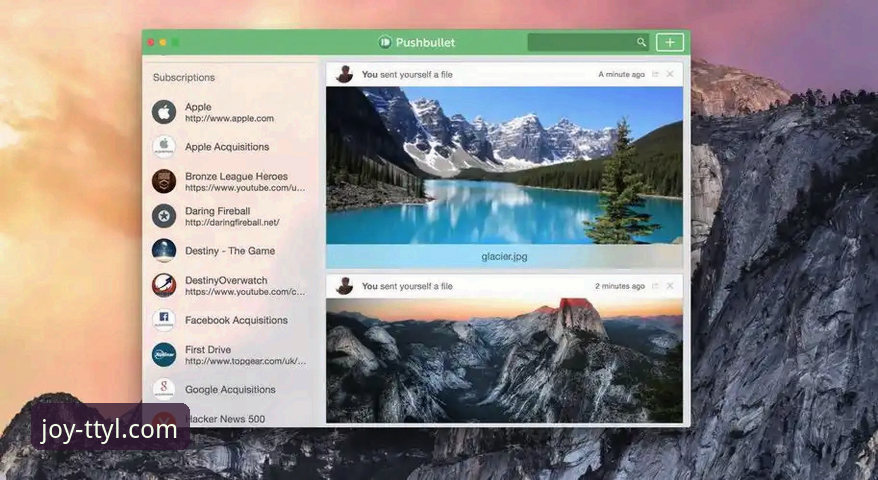Click the magnifier icon in search box

pos(641,42)
